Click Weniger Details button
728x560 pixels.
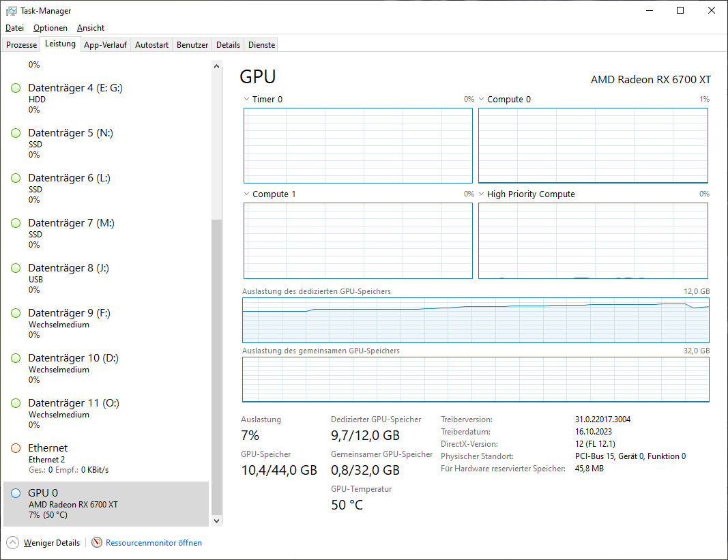pos(44,542)
